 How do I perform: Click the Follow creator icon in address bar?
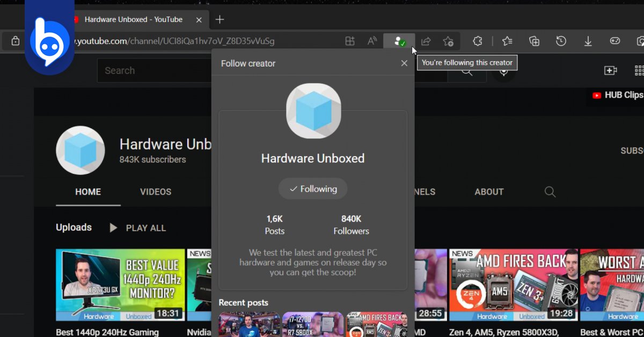click(x=399, y=41)
